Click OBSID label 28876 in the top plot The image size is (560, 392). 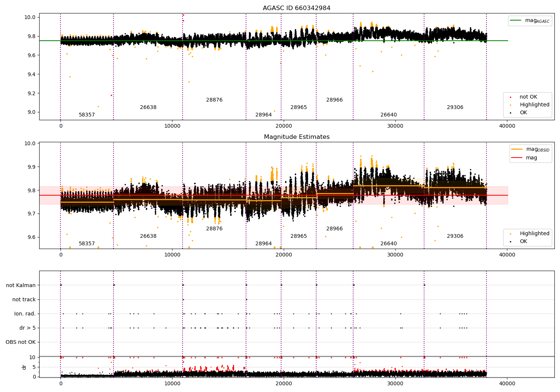214,100
